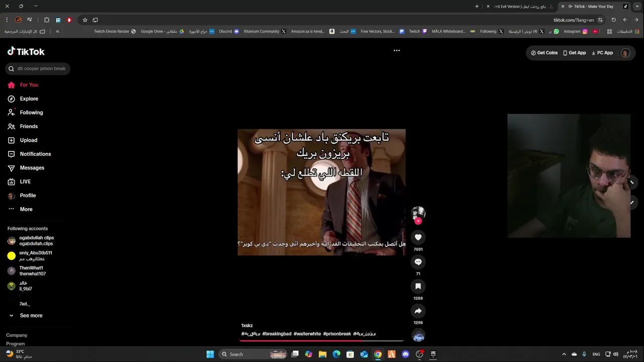The image size is (644, 362).
Task: Open the tab search dropdown
Action: 637,7
